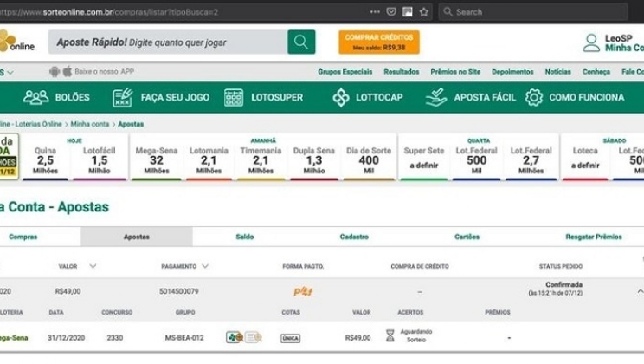Click the Minha conta breadcrumb link
The image size is (644, 364).
[x=90, y=124]
